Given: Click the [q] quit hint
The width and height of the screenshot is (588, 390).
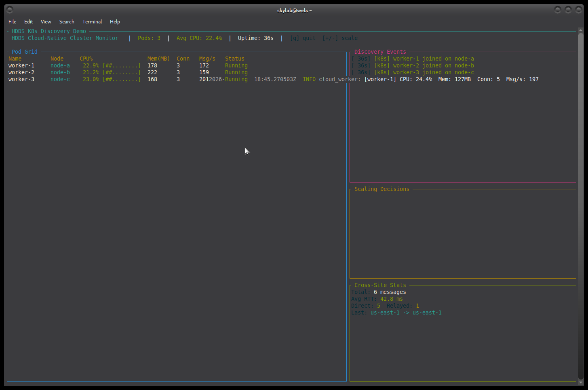Looking at the screenshot, I should pos(303,38).
